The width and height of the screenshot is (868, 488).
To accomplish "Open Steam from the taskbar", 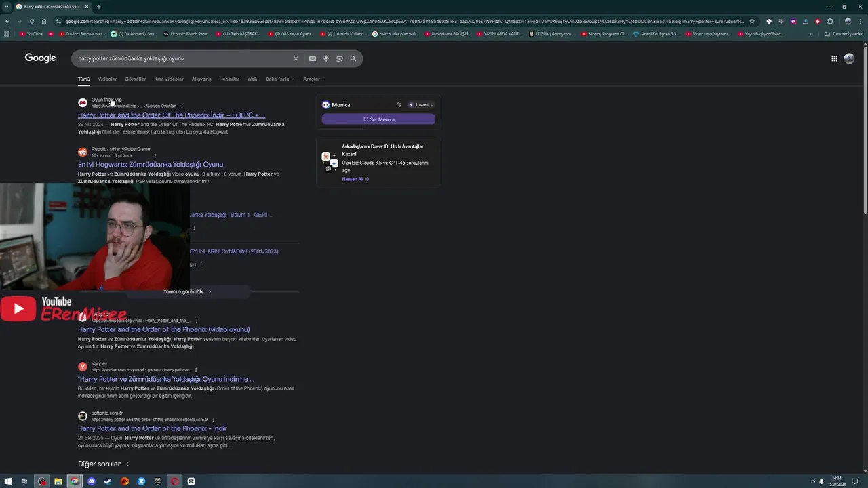I will click(108, 481).
